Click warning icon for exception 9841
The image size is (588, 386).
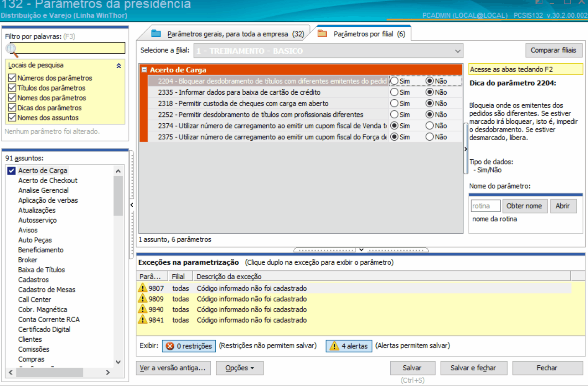143,320
